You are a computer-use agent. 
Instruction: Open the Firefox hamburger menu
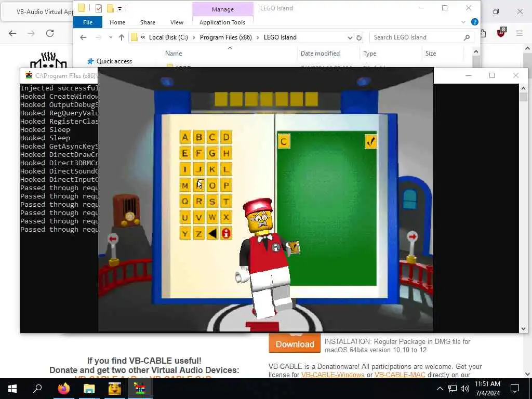point(520,33)
